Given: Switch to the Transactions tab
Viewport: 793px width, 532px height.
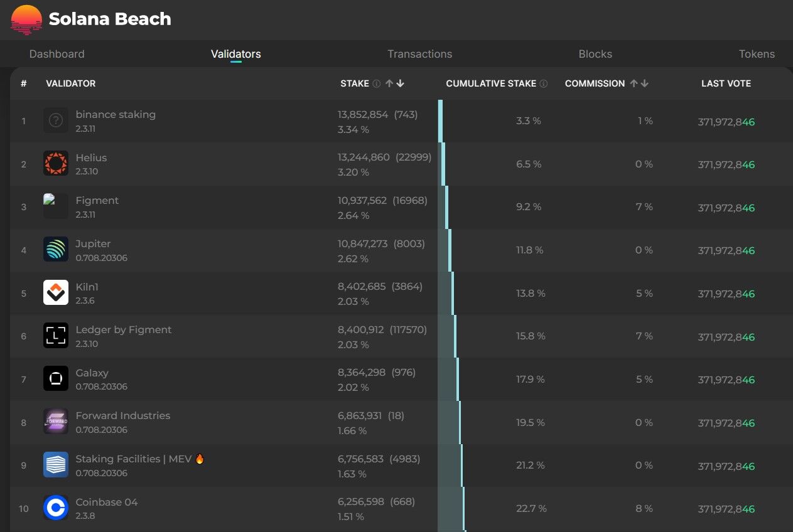Looking at the screenshot, I should click(419, 54).
